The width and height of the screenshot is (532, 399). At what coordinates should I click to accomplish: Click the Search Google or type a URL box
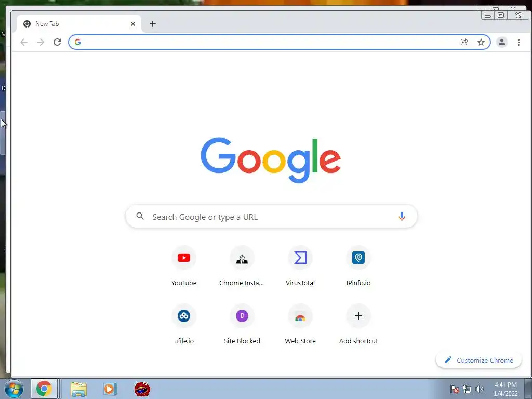(x=271, y=216)
